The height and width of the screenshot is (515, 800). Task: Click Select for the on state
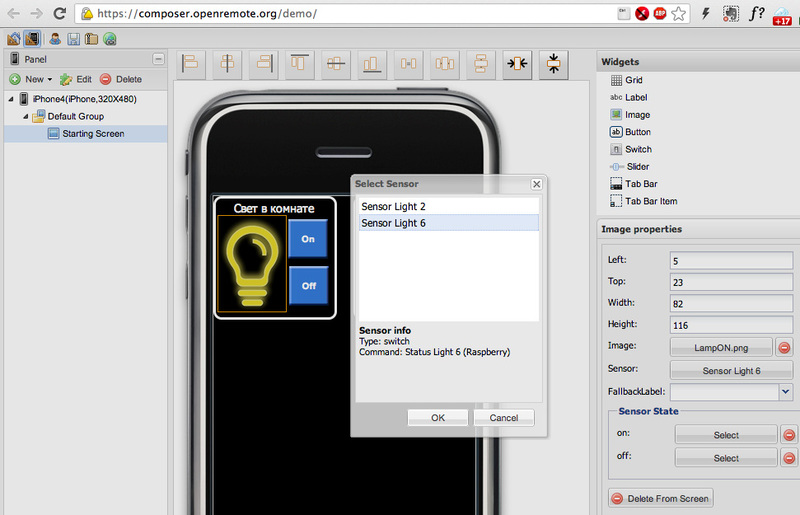(726, 435)
